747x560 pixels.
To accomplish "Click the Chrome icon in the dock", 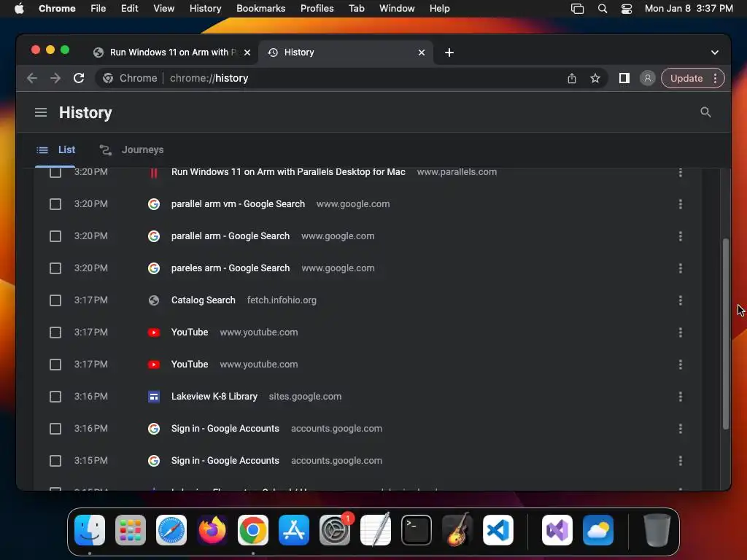I will click(x=253, y=530).
